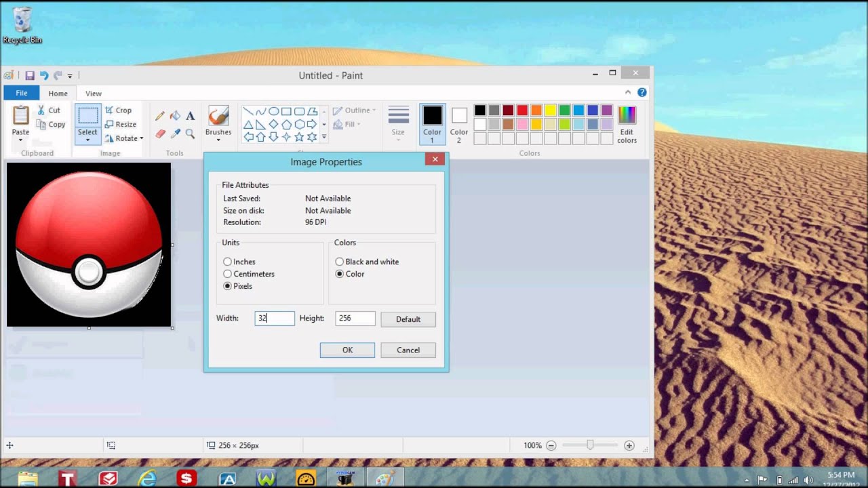868x488 pixels.
Task: Select the Pentagon shape
Action: [x=286, y=124]
